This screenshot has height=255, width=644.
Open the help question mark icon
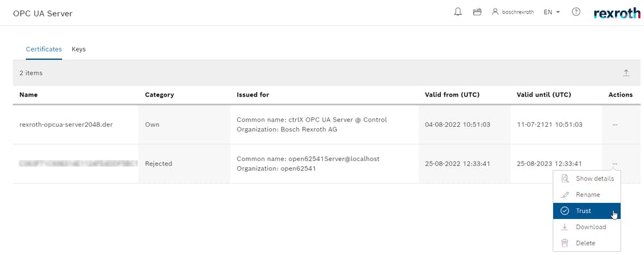[x=576, y=12]
